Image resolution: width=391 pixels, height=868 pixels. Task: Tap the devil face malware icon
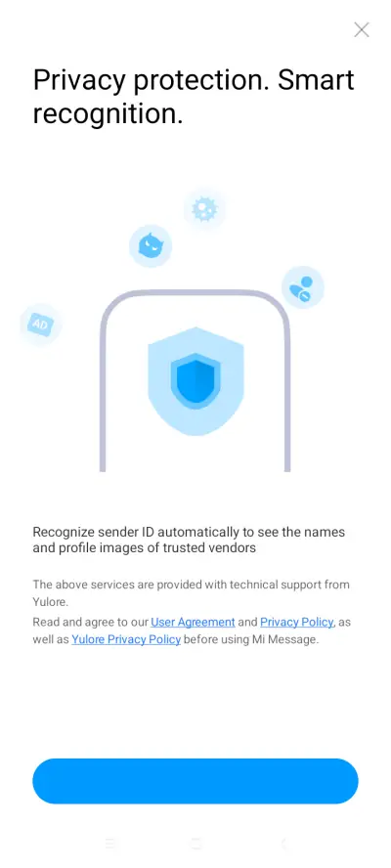[151, 245]
